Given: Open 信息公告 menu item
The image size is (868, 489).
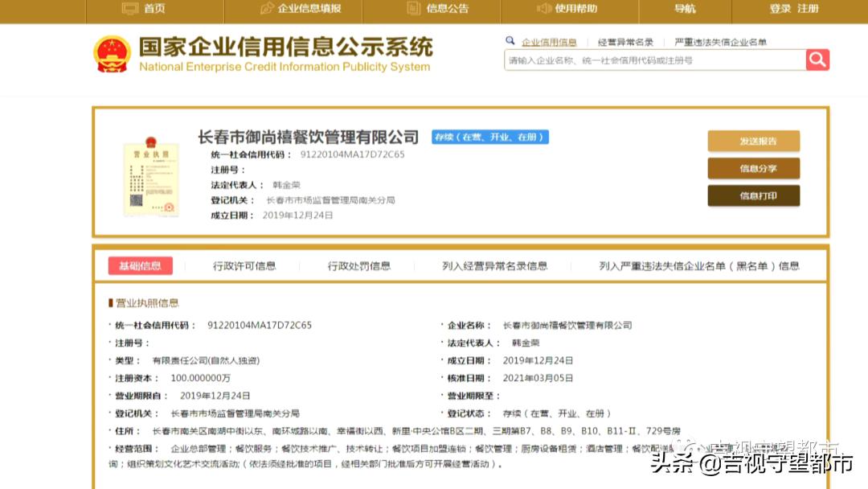Looking at the screenshot, I should click(x=448, y=8).
